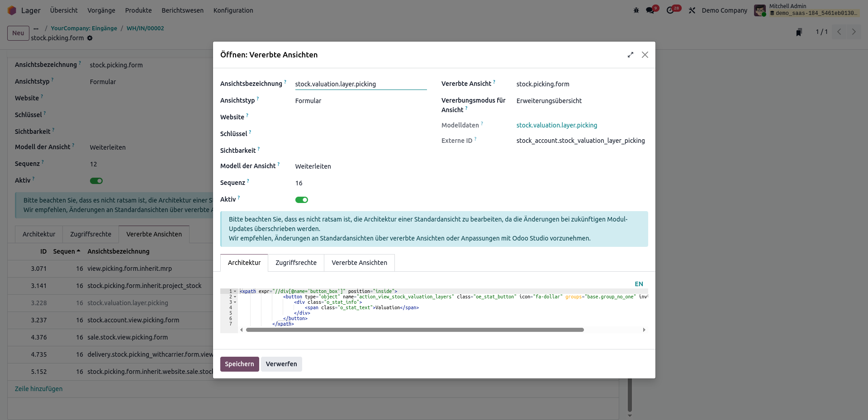Screen dimensions: 868x420
Task: Go to the next record arrow
Action: pos(854,32)
